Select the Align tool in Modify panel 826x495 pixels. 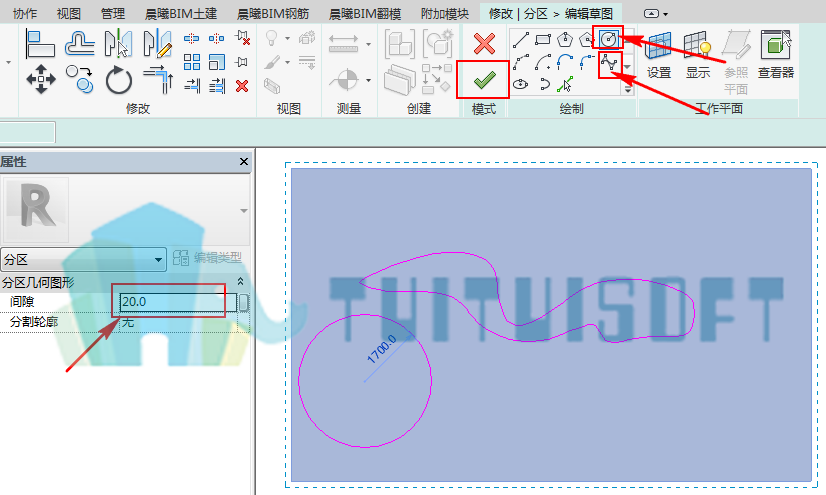pos(40,44)
